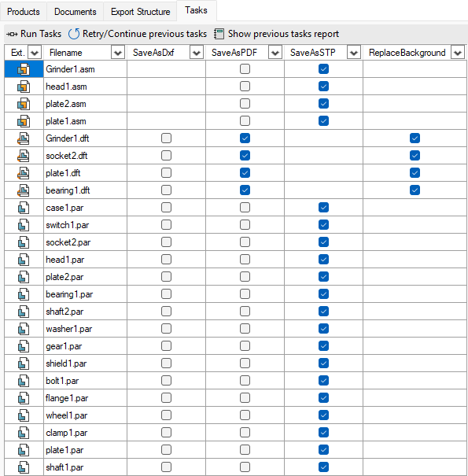The width and height of the screenshot is (468, 476).
Task: Click the previous tasks report notebook icon
Action: click(219, 34)
